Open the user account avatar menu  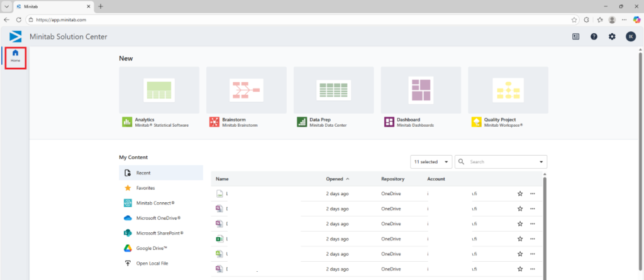[x=630, y=36]
